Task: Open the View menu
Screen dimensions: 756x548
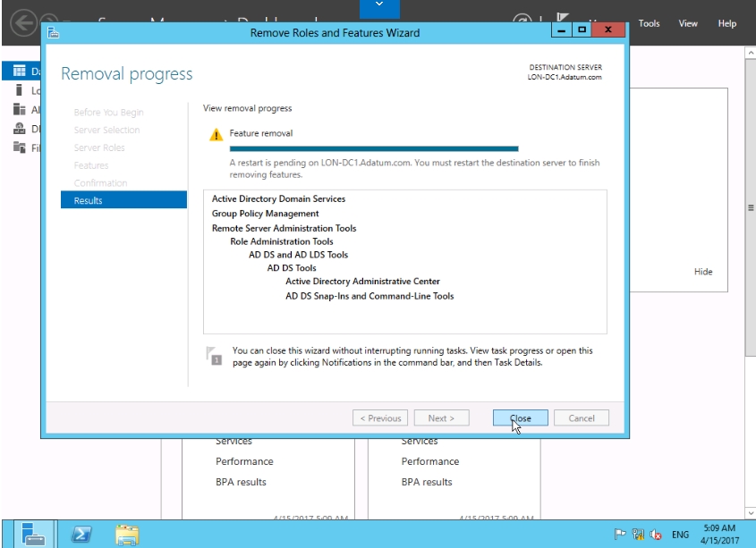Action: (688, 23)
